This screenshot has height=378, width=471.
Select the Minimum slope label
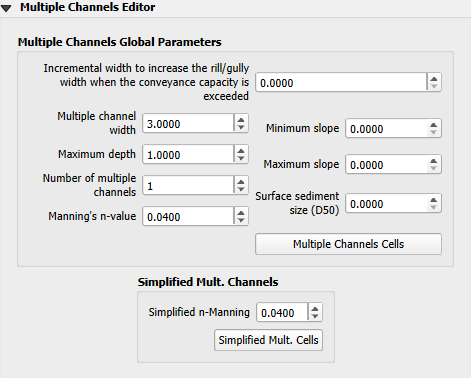click(302, 128)
